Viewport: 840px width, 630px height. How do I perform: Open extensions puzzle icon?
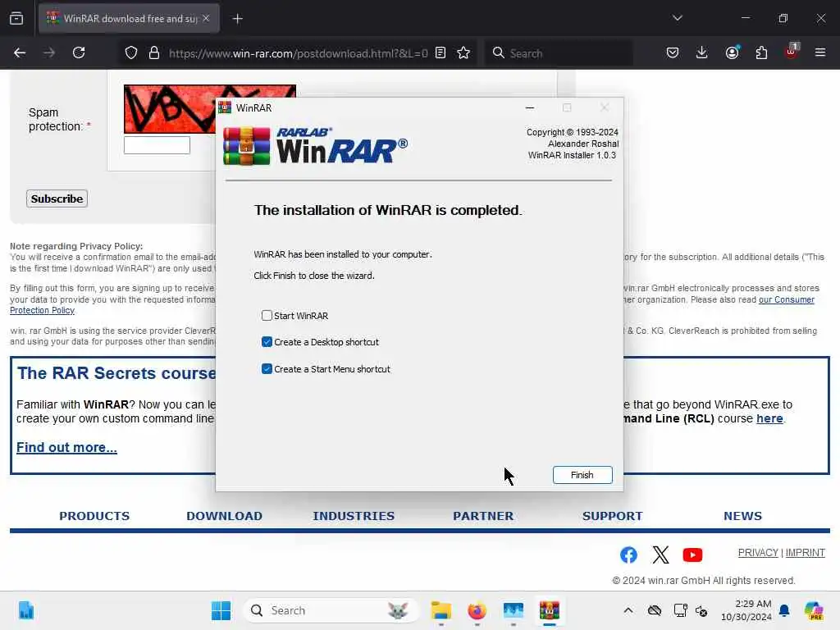761,52
